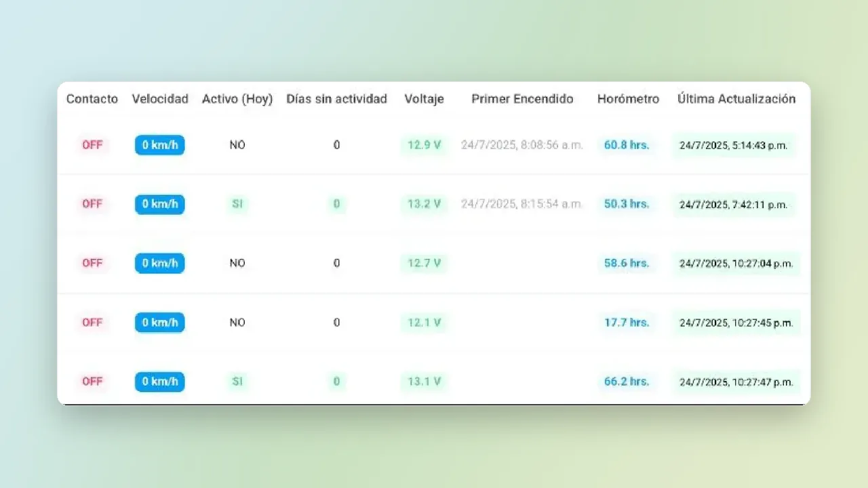Select the 58.6 hrs. hour meter cell
This screenshot has height=488, width=868.
coord(627,263)
